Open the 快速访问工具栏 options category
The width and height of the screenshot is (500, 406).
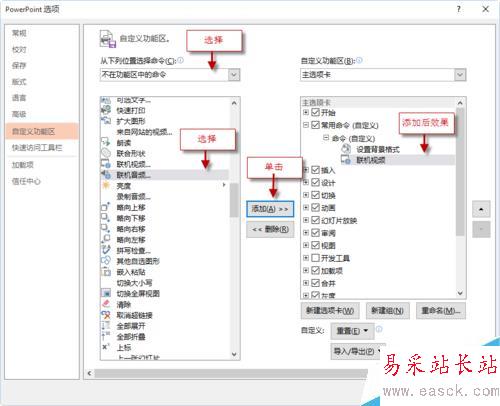[x=37, y=147]
